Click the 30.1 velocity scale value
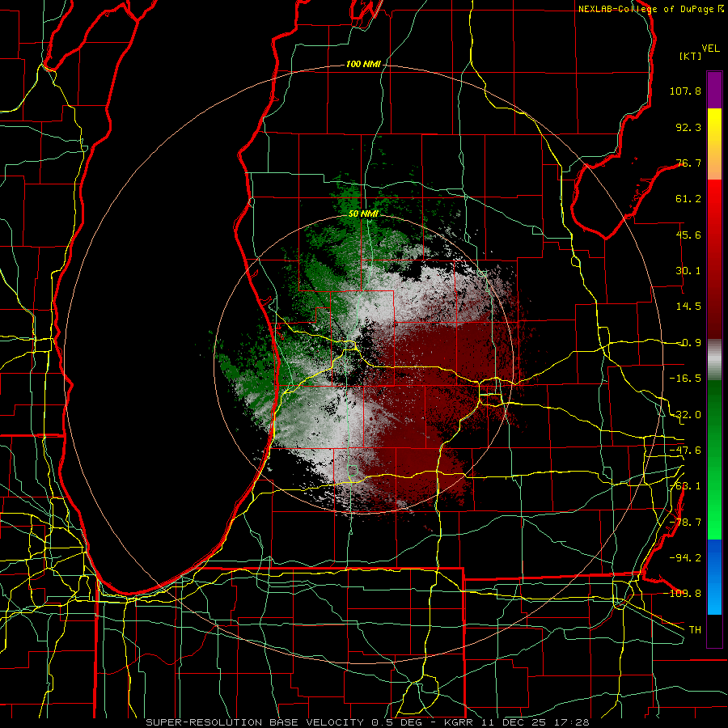Screen dimensions: 728x728 coord(688,271)
